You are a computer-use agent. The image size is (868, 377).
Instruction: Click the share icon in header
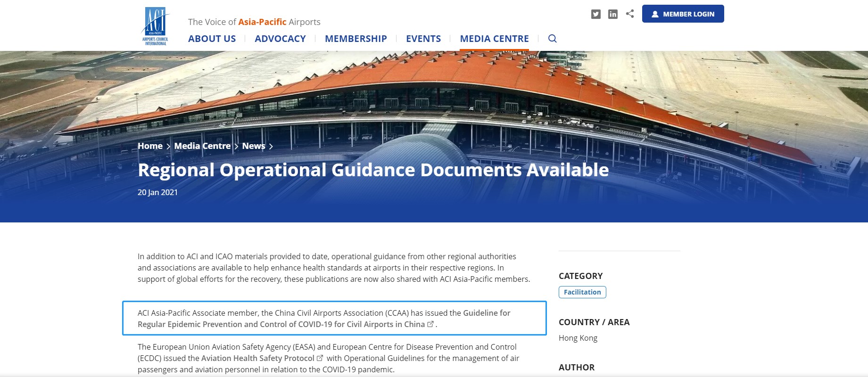(630, 14)
